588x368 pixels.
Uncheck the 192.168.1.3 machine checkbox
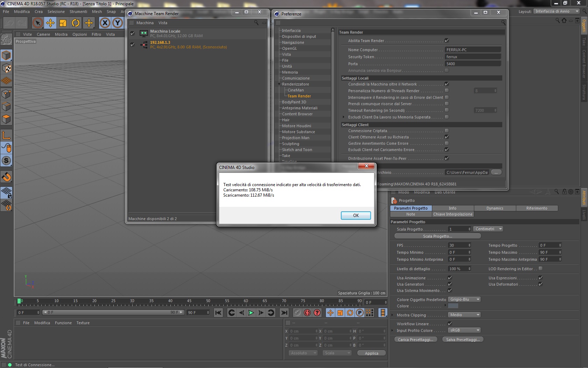pyautogui.click(x=132, y=45)
